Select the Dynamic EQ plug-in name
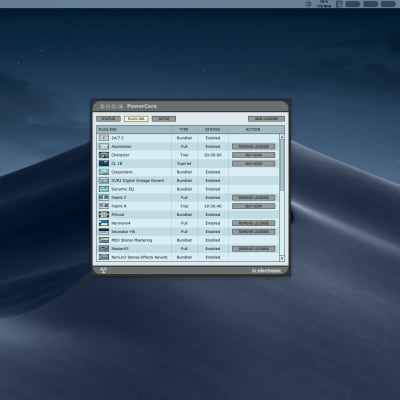Image resolution: width=400 pixels, height=400 pixels. coord(122,189)
